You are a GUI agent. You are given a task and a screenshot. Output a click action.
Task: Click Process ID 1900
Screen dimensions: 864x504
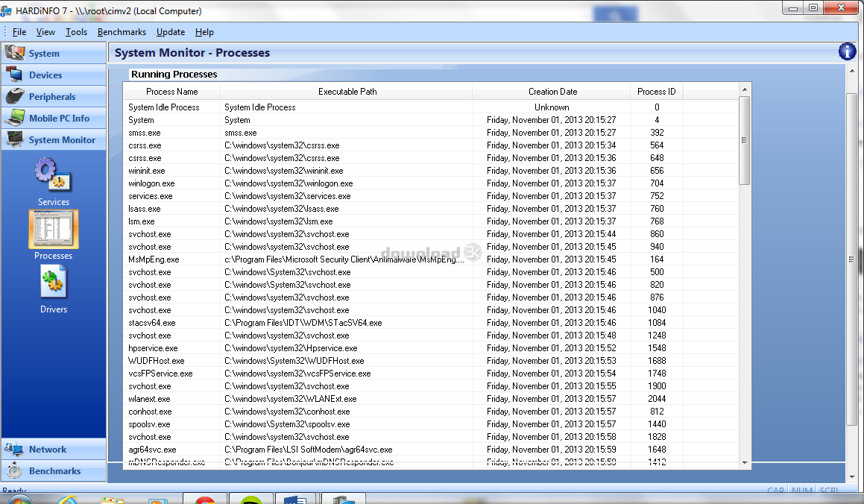(x=657, y=386)
